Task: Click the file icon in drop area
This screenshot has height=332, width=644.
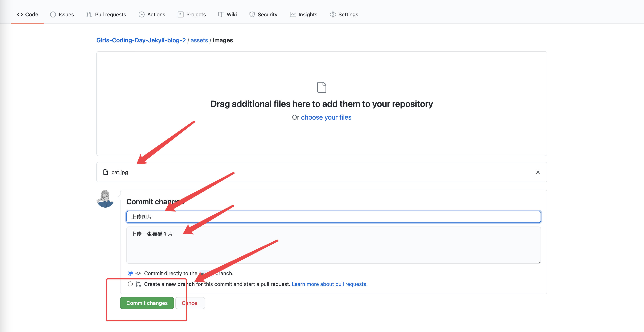Action: pyautogui.click(x=321, y=87)
